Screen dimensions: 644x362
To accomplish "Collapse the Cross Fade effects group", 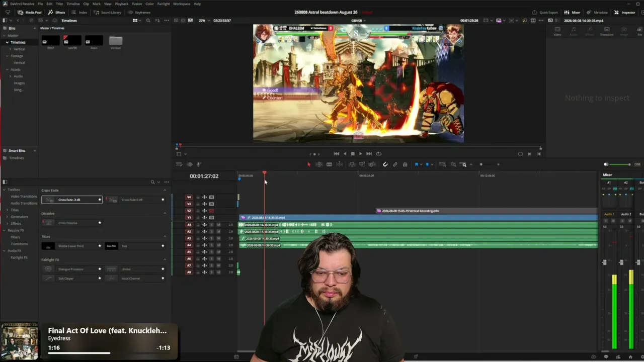I will (x=165, y=191).
